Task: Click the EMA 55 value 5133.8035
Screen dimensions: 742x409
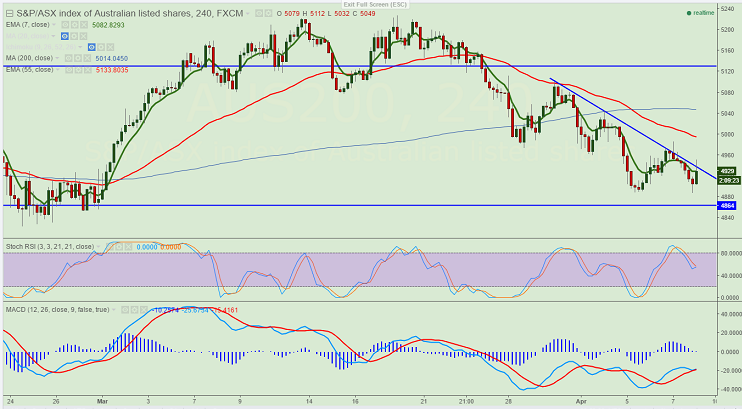Action: click(112, 70)
